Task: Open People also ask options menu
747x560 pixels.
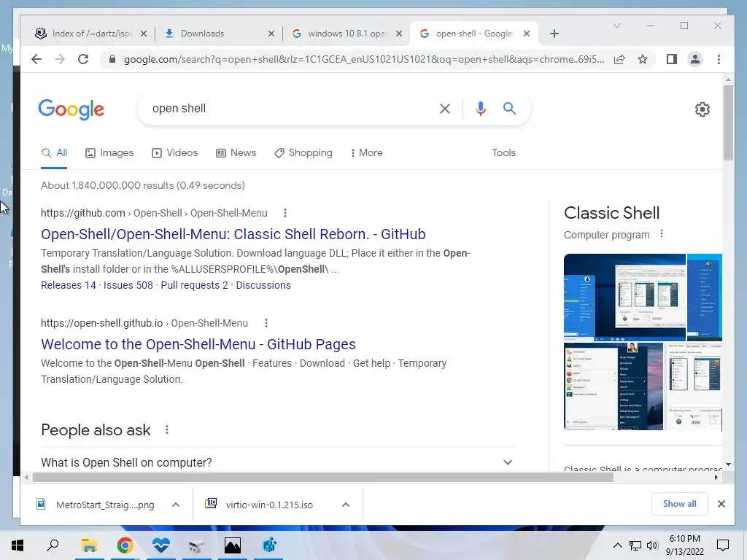Action: pyautogui.click(x=167, y=429)
